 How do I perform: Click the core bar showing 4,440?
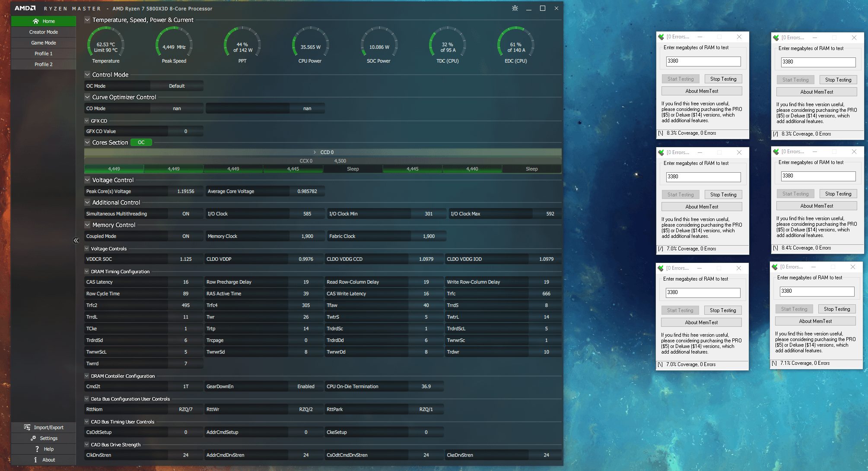click(472, 169)
